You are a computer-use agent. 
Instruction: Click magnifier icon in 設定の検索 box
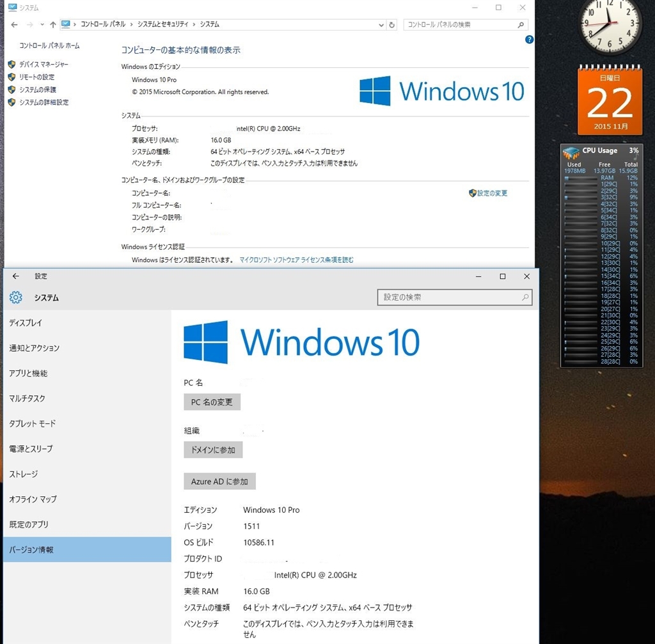[525, 297]
